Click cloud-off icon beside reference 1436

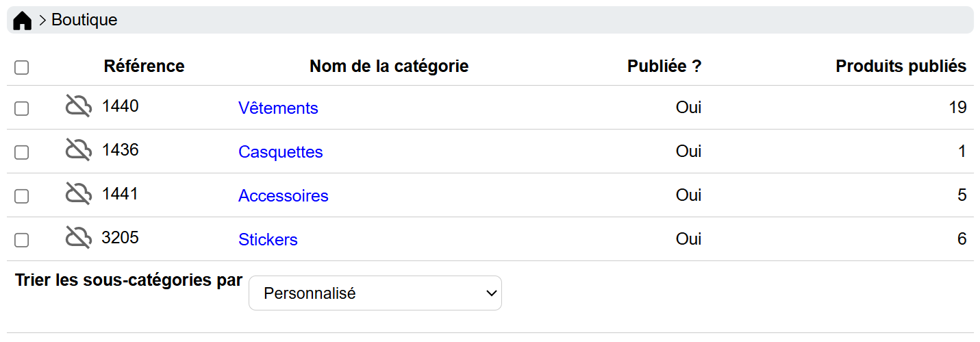[79, 150]
